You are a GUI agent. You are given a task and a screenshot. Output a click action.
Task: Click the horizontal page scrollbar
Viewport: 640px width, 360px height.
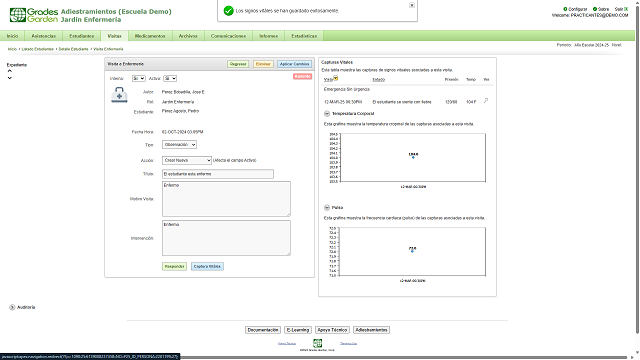coord(318,357)
